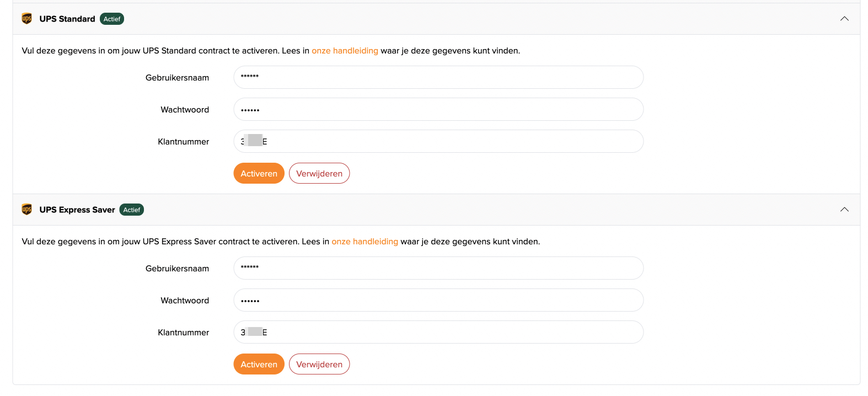868x396 pixels.
Task: Click the Actief badge on UPS Standard
Action: [x=112, y=19]
